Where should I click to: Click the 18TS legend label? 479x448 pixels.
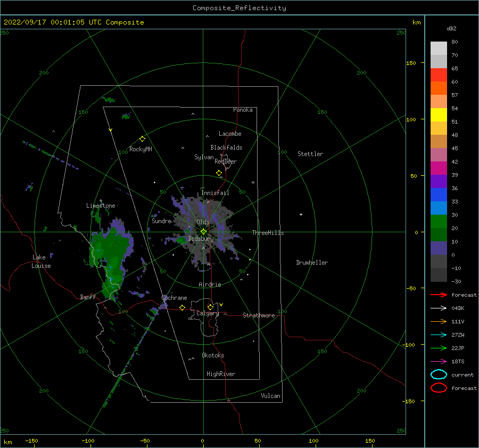(458, 362)
